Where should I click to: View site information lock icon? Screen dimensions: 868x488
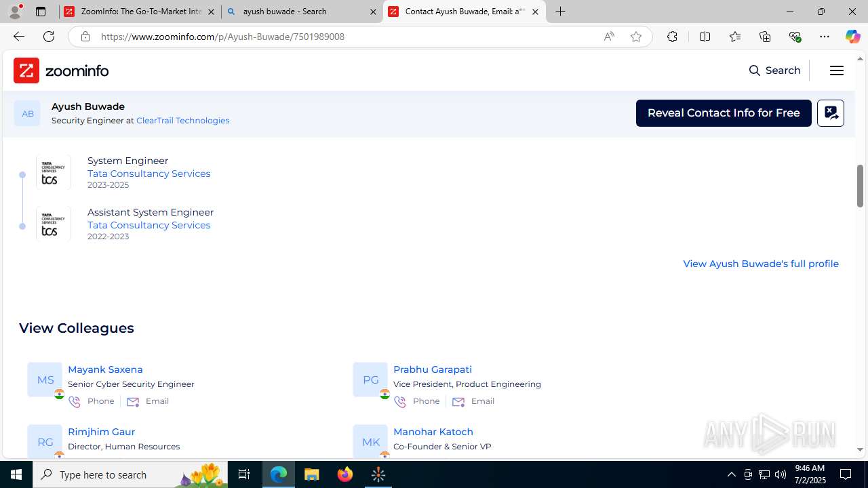point(85,37)
